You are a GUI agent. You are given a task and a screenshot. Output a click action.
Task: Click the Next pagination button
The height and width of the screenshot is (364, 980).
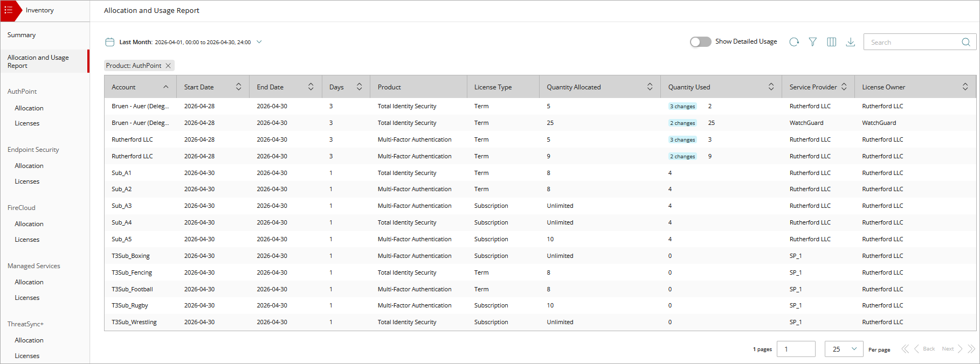coord(953,349)
